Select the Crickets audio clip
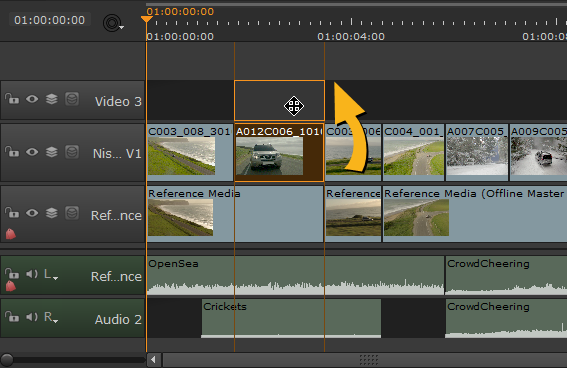Screen dimensions: 567x368 tap(291, 318)
